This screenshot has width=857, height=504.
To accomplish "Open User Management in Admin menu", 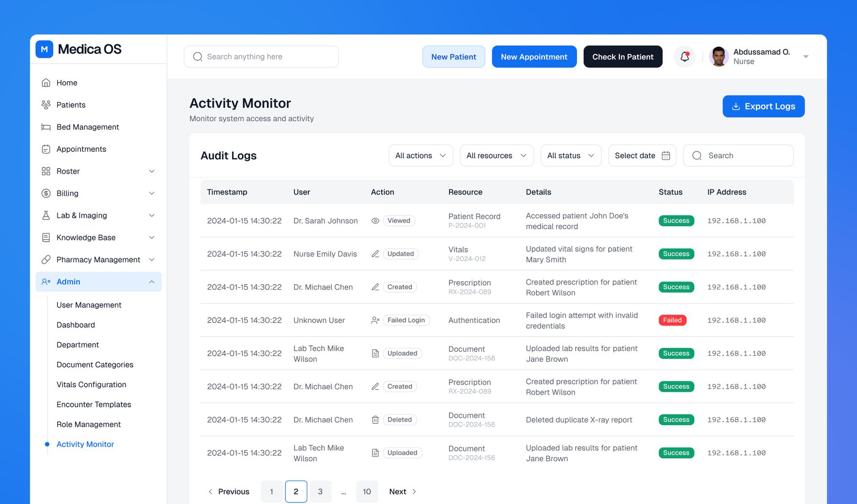I will click(x=89, y=305).
